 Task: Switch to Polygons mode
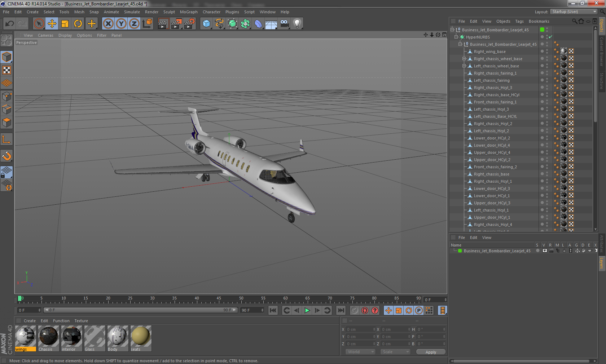pyautogui.click(x=7, y=123)
